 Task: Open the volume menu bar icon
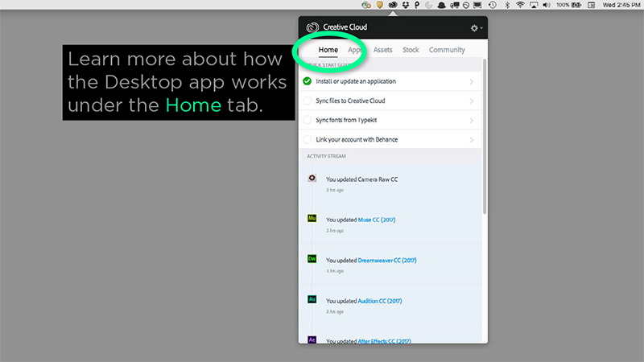[547, 5]
